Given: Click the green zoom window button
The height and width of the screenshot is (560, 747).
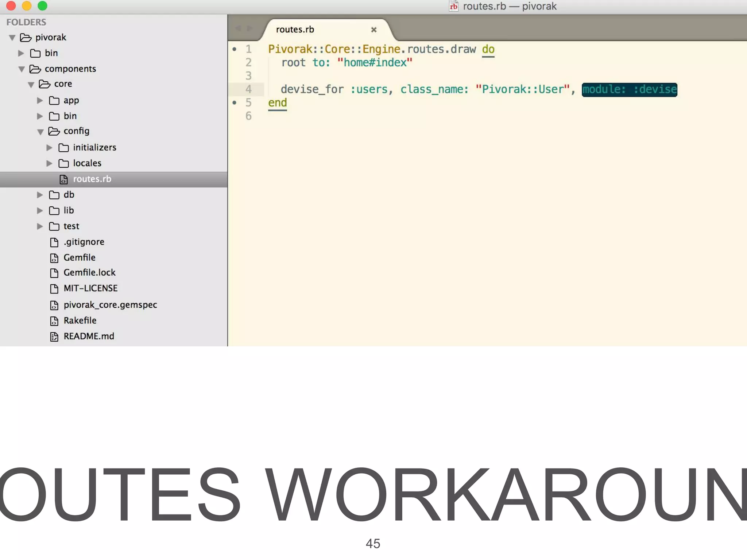Looking at the screenshot, I should 43,5.
